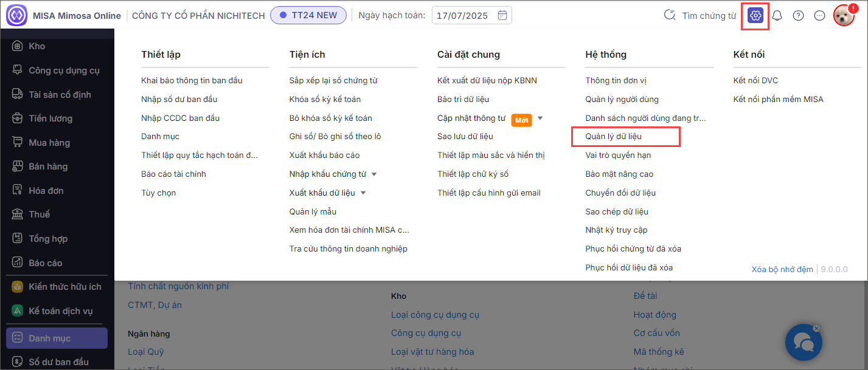Open Tra cứu thông tin doanh nghiệp

tap(349, 248)
